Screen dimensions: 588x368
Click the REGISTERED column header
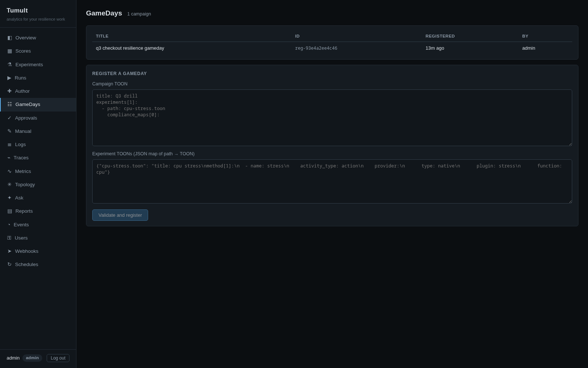click(x=440, y=36)
